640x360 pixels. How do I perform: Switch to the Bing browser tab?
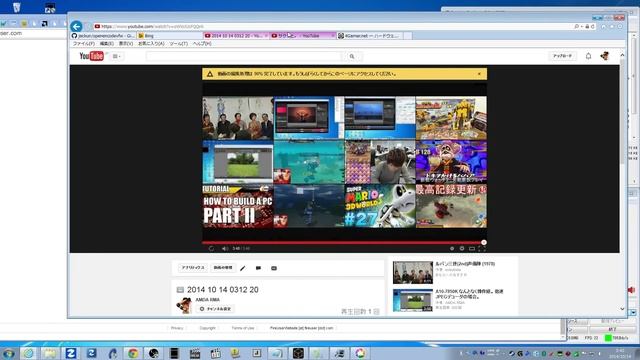click(x=169, y=36)
